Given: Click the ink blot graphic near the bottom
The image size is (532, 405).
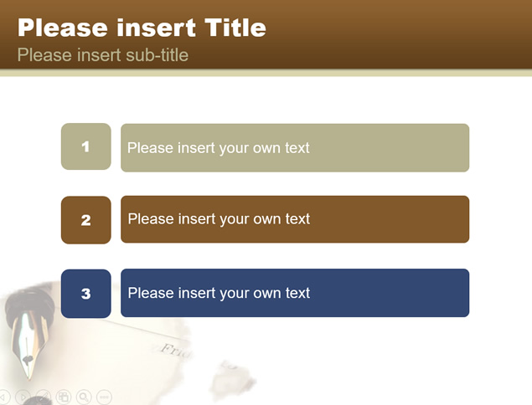Looking at the screenshot, I should point(232,380).
